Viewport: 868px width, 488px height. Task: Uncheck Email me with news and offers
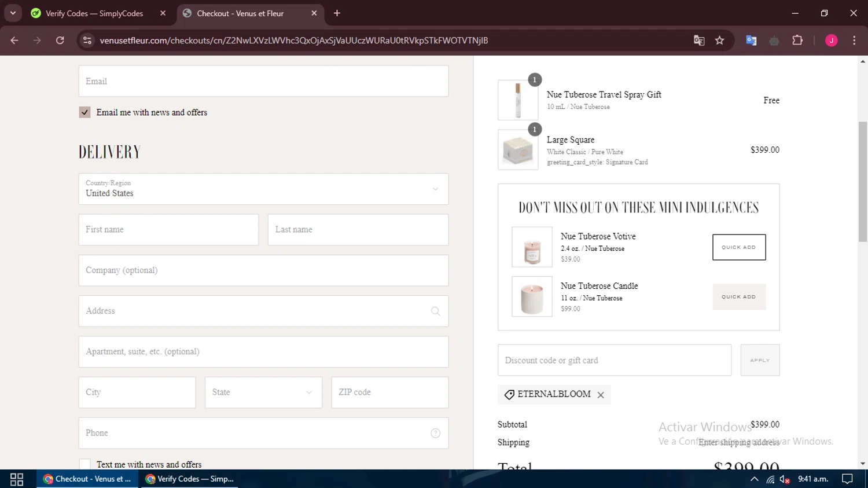pos(85,112)
